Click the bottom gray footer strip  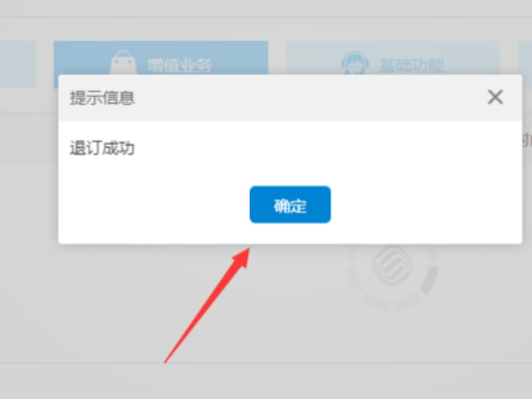coord(266,381)
